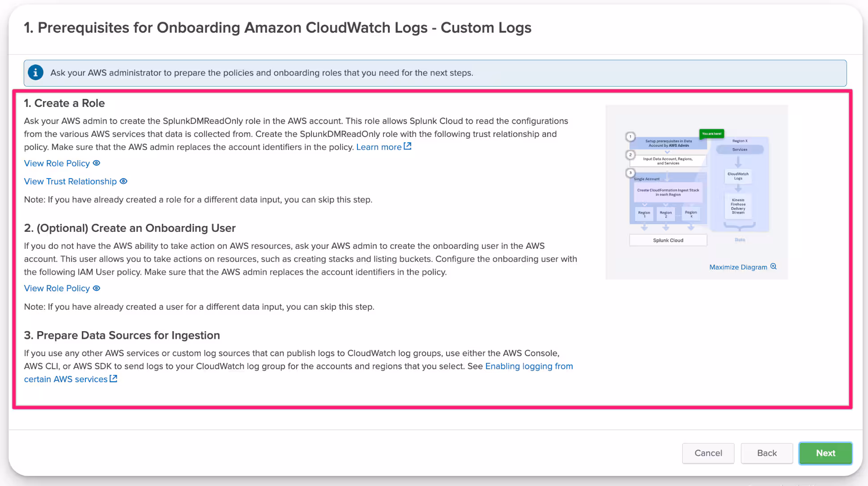The image size is (868, 486).
Task: Proceed by clicking the green Next button
Action: [x=825, y=453]
